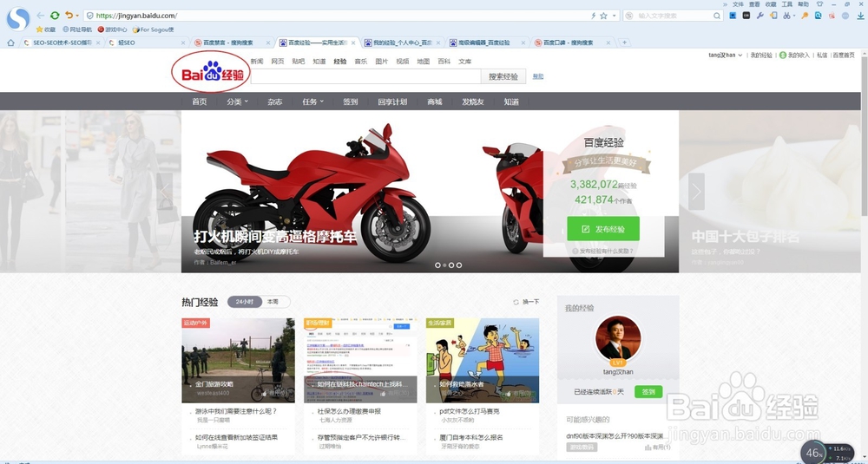Click the address bar URL field
868x464 pixels.
click(338, 16)
